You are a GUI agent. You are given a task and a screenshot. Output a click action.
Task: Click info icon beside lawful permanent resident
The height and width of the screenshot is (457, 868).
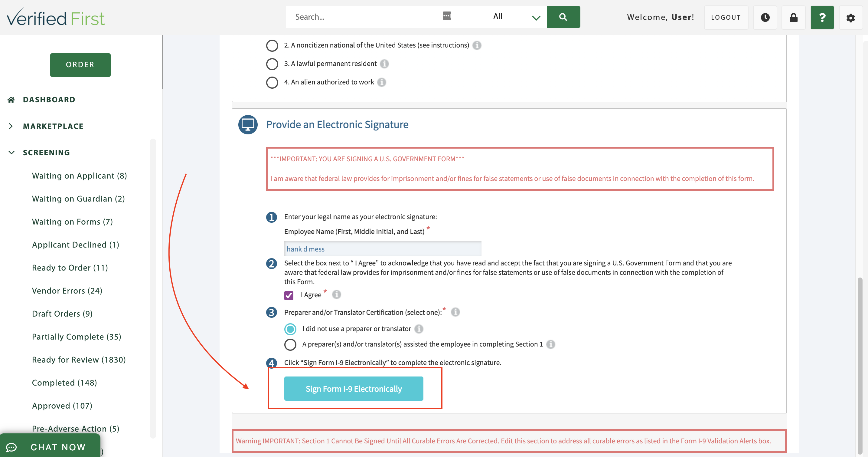384,64
